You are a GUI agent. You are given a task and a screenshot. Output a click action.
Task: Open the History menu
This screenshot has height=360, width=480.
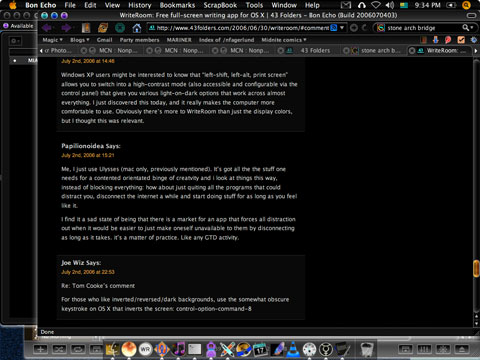(140, 5)
